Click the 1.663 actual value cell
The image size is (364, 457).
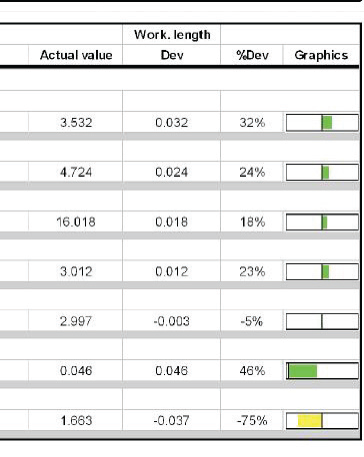tap(76, 420)
